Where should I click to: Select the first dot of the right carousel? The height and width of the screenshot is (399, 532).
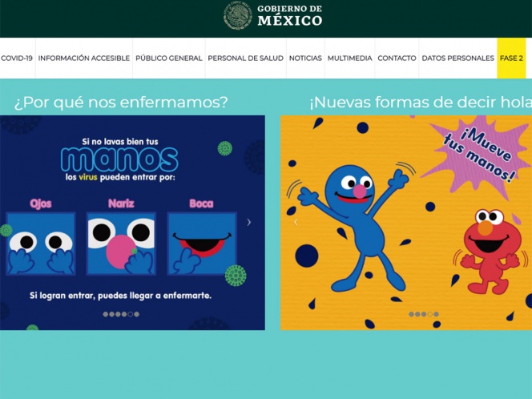click(412, 314)
